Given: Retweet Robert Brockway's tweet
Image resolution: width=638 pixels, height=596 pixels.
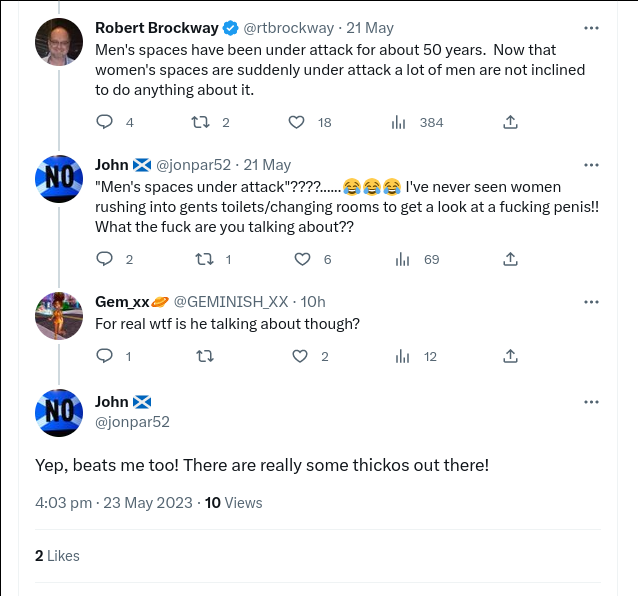Looking at the screenshot, I should pos(200,122).
